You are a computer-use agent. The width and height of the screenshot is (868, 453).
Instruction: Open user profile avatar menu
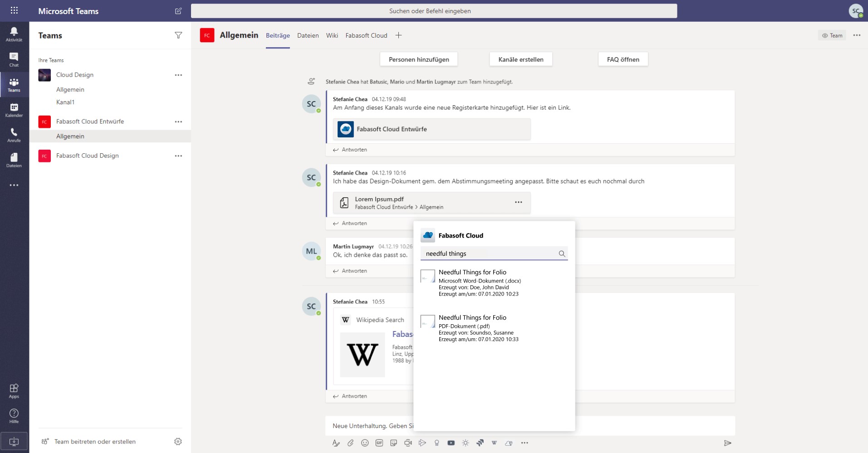pyautogui.click(x=856, y=11)
